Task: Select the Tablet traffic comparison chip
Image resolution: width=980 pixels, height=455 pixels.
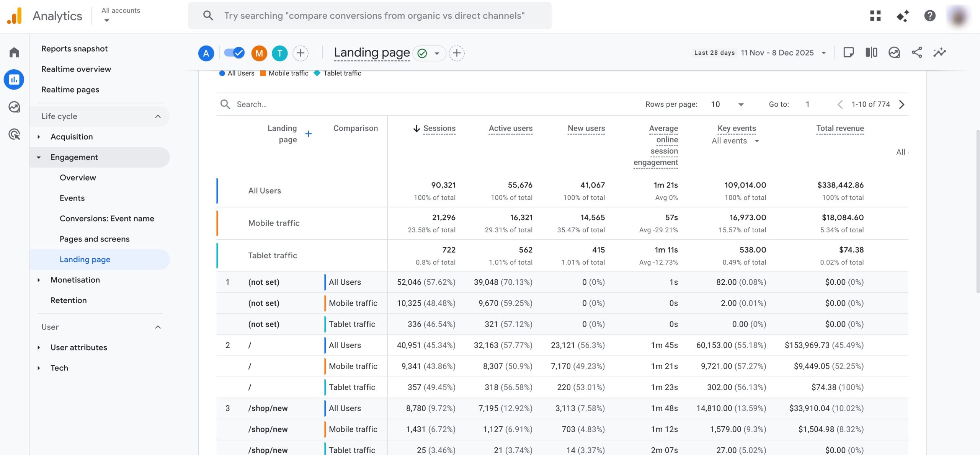Action: 280,53
